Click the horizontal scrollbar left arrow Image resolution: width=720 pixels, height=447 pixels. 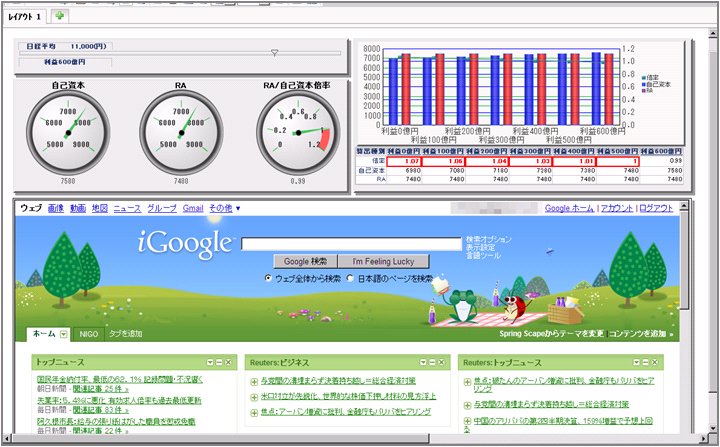6,439
